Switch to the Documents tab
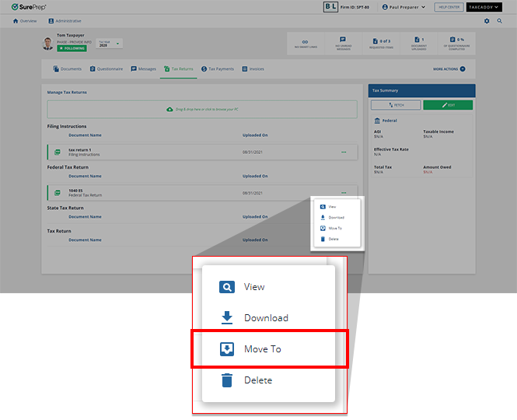Screen dimensions: 517x420 pos(68,69)
